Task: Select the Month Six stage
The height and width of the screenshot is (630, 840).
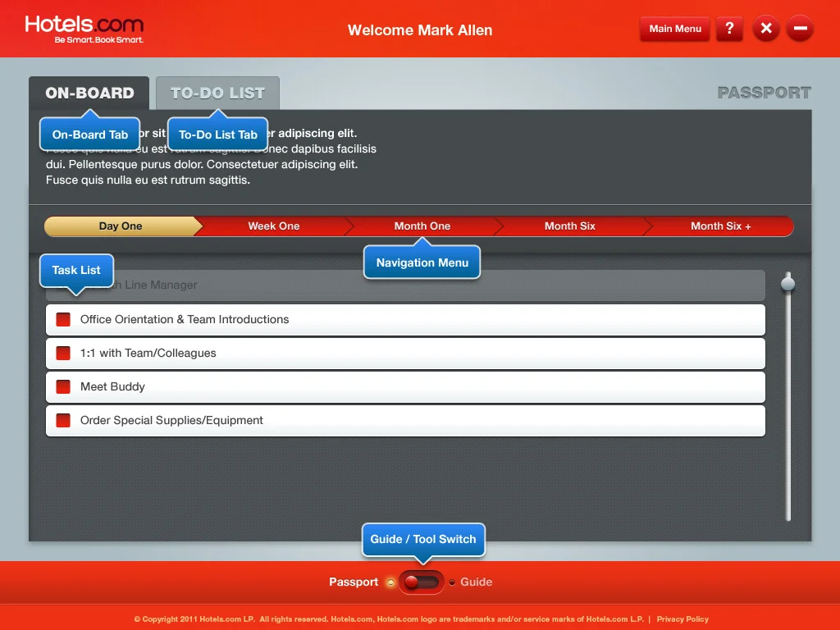Action: click(x=570, y=226)
